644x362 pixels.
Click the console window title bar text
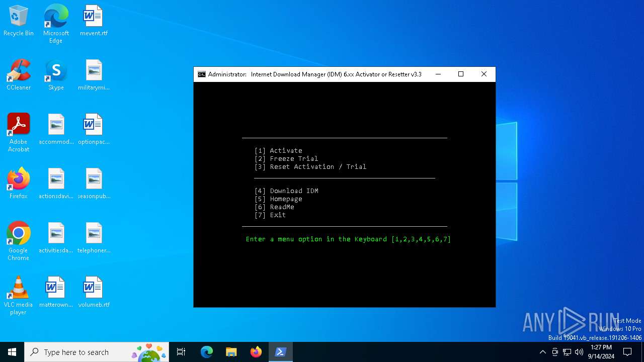[x=315, y=74]
